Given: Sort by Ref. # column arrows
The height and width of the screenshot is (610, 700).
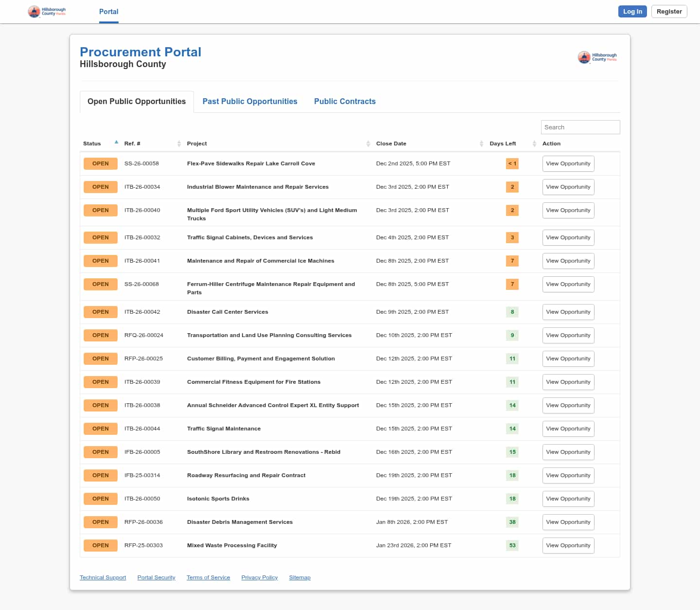Looking at the screenshot, I should (179, 144).
